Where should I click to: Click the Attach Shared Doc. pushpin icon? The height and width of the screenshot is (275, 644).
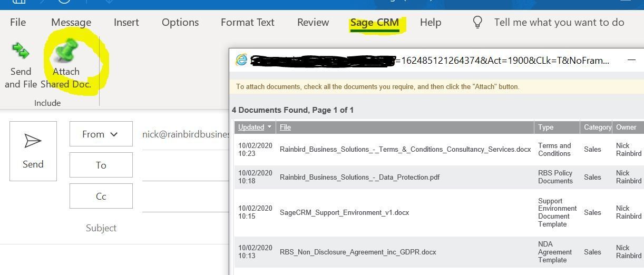pyautogui.click(x=66, y=51)
